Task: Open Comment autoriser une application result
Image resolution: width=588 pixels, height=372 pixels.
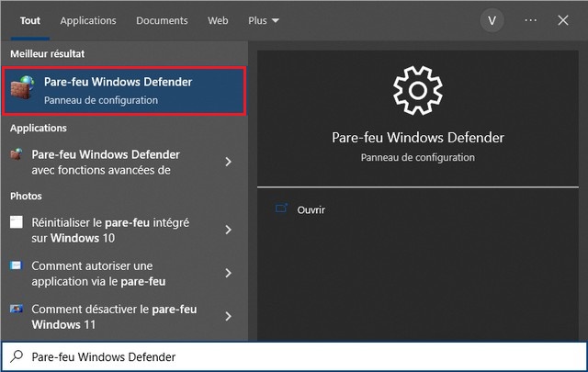Action: point(98,274)
